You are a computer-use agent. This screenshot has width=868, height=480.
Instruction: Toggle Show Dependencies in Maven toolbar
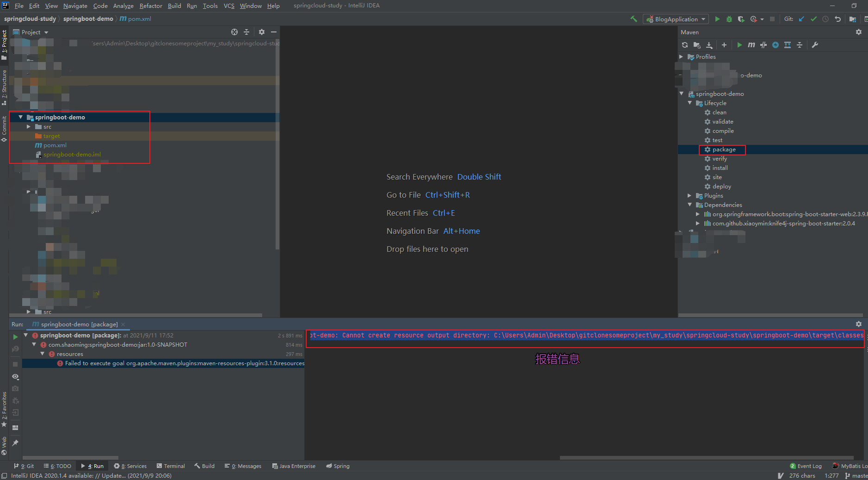coord(788,45)
